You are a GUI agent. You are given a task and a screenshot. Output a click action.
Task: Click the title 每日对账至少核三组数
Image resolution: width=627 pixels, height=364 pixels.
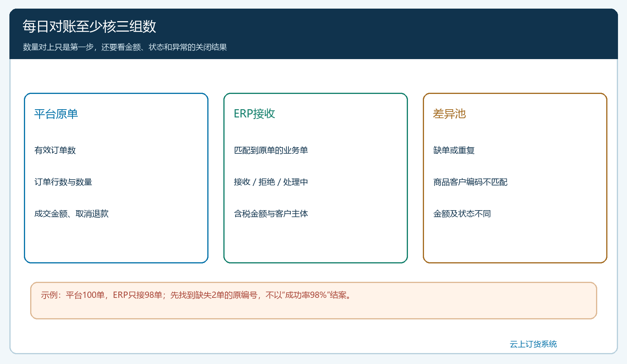[89, 26]
